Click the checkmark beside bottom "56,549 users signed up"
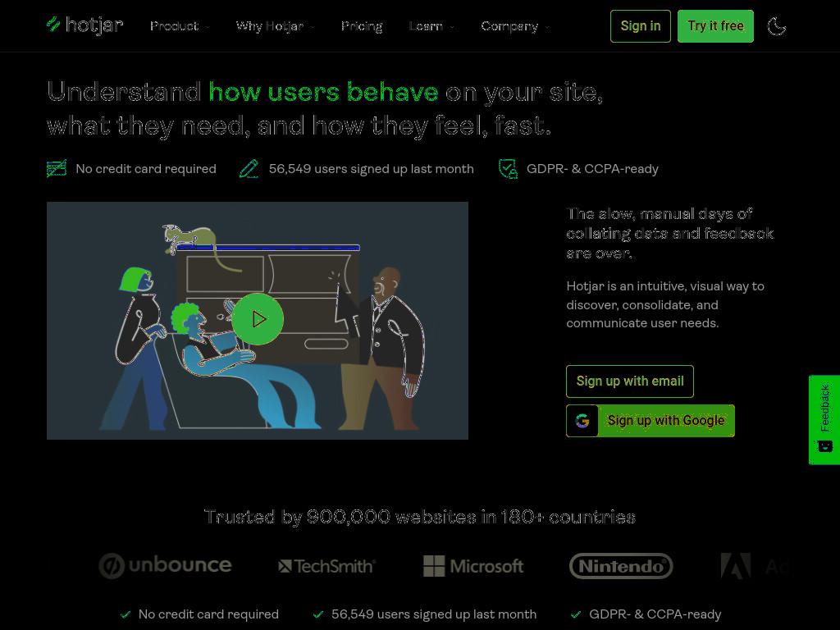The width and height of the screenshot is (840, 630). (x=318, y=614)
